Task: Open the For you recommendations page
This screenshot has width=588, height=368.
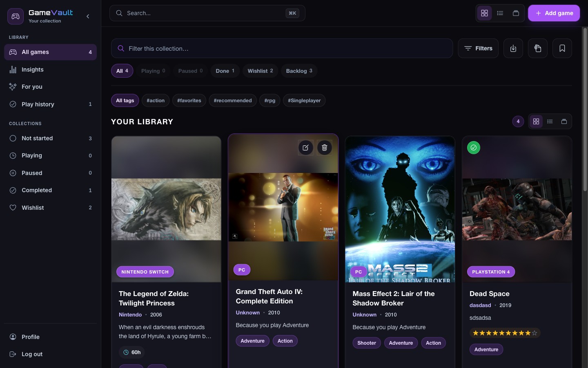Action: coord(50,87)
